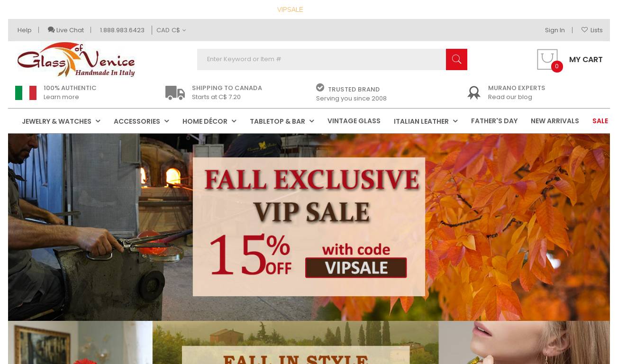Expand the Tabletop & Bar menu
Screen dimensions: 618x364
(x=282, y=121)
